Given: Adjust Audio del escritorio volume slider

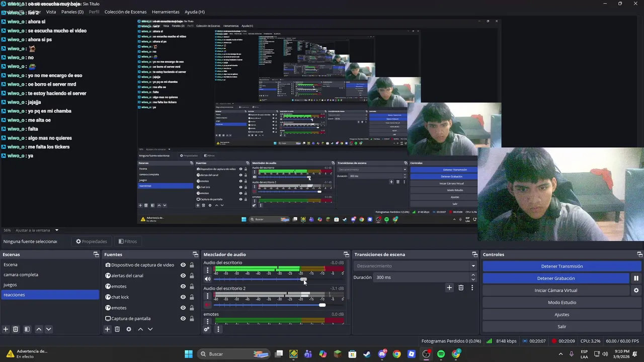Looking at the screenshot, I should click(303, 279).
